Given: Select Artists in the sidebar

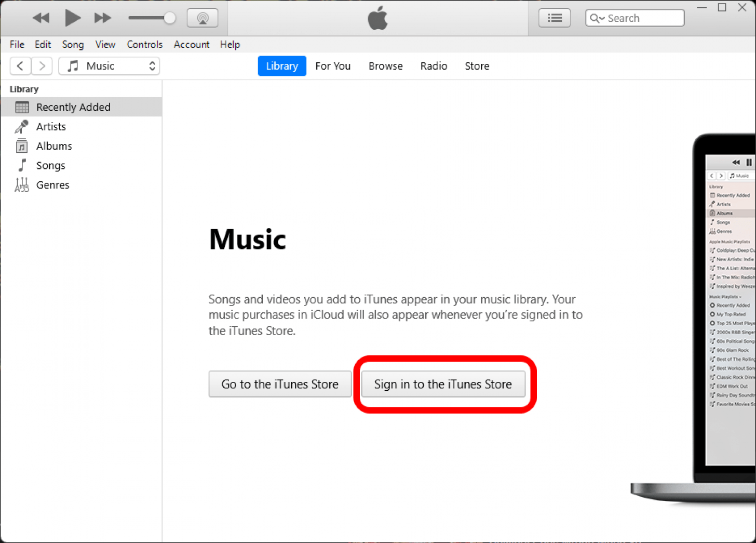Looking at the screenshot, I should pos(82,127).
